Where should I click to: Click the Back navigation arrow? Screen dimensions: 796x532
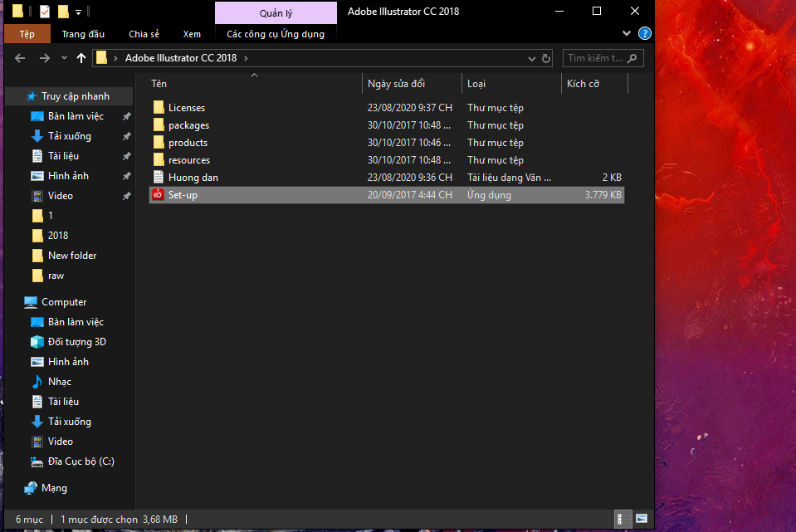click(21, 58)
